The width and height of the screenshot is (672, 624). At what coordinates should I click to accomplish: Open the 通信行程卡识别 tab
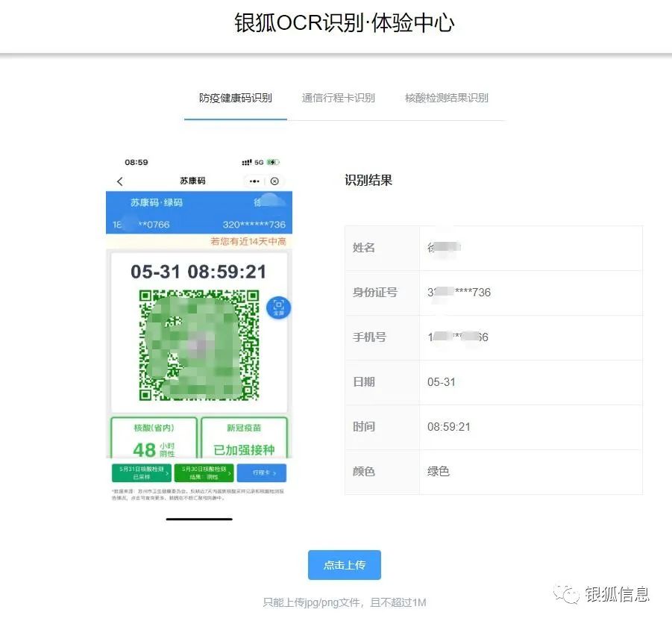coord(338,98)
